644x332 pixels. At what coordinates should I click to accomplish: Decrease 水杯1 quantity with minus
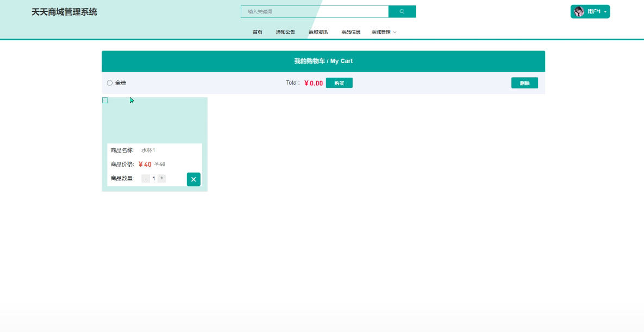click(146, 178)
